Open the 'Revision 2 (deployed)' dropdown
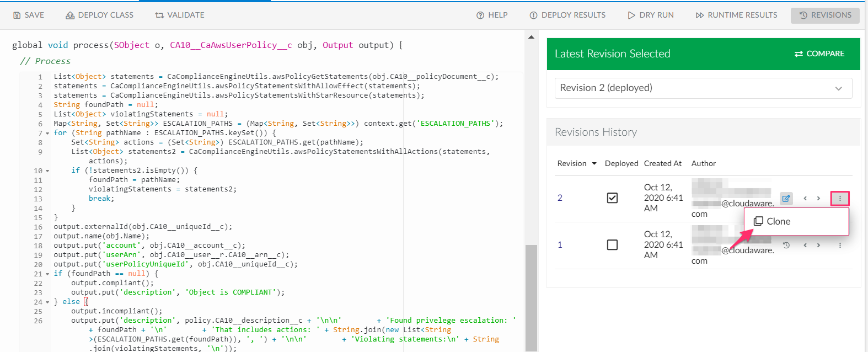The height and width of the screenshot is (352, 868). point(703,88)
